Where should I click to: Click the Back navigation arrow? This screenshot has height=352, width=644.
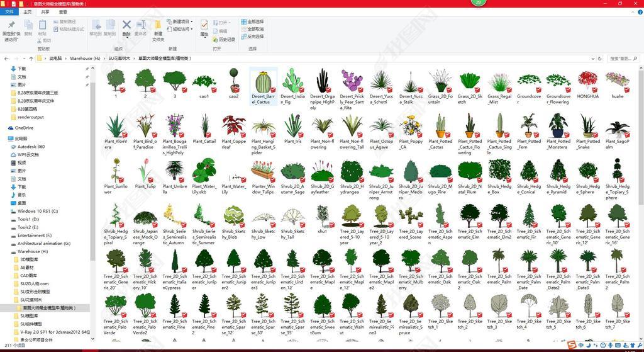(6, 59)
